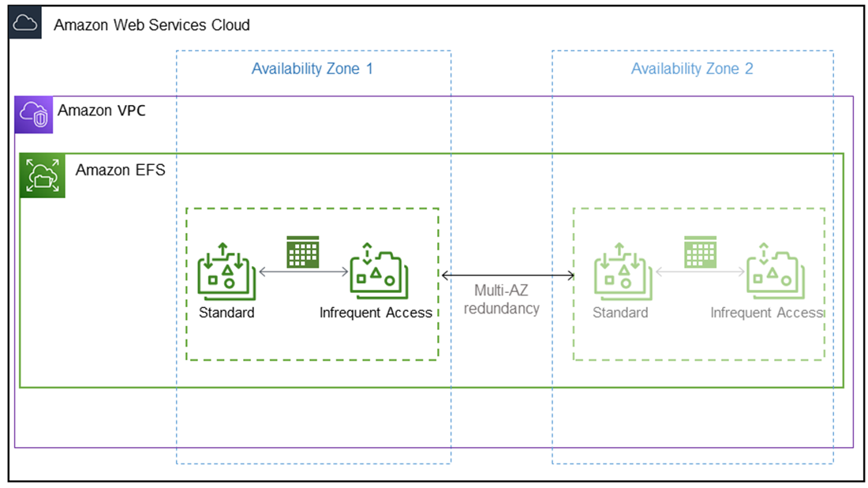The image size is (868, 488).
Task: Click the Standard label in Zone 1
Action: click(226, 313)
